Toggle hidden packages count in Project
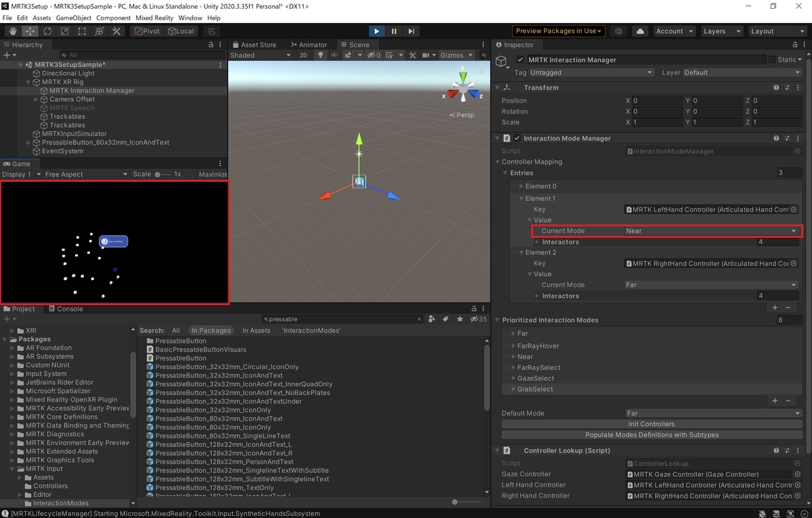Viewport: 812px width, 518px height. coord(478,319)
